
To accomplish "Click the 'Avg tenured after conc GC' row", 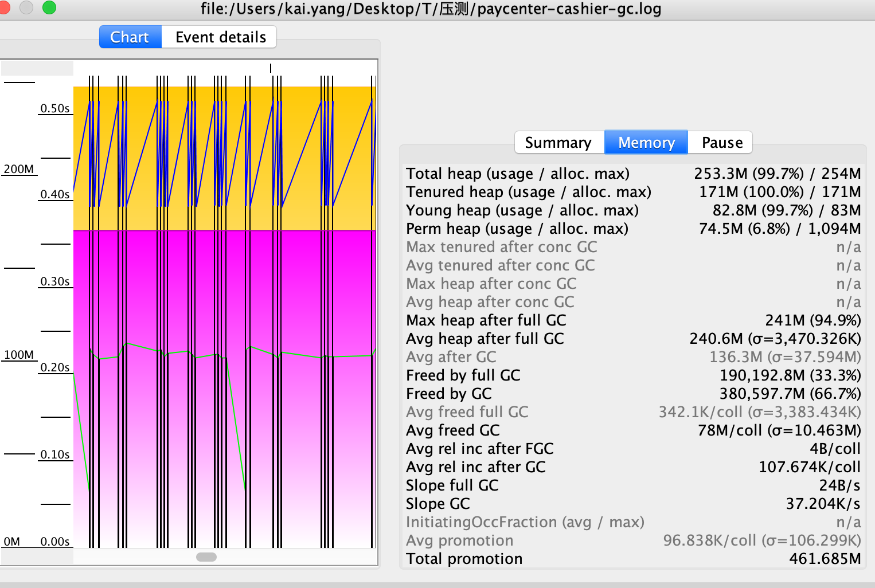I will point(634,265).
